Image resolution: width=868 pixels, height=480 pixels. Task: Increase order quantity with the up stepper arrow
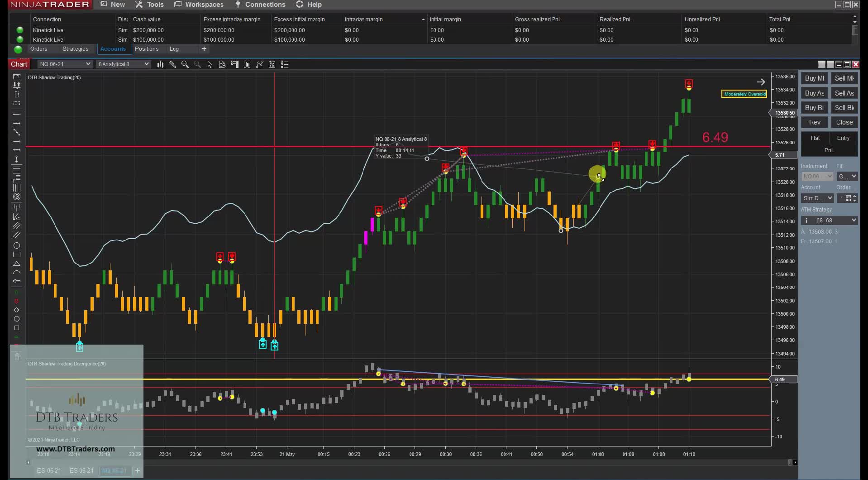click(x=855, y=196)
